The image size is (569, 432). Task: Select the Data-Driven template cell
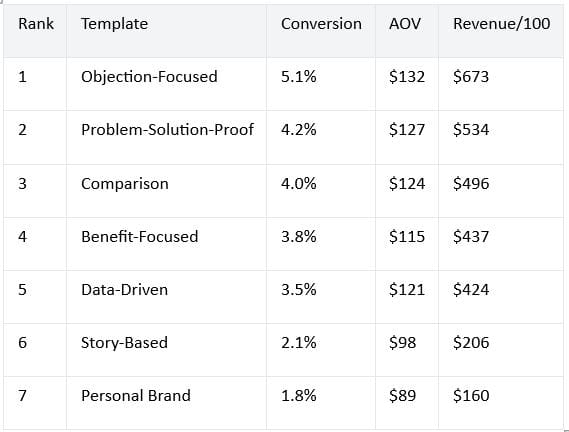124,290
